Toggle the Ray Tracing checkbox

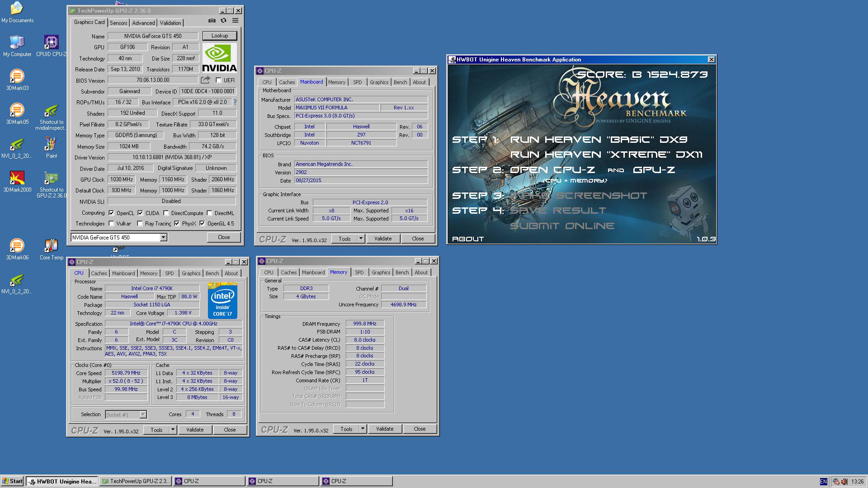pyautogui.click(x=140, y=224)
